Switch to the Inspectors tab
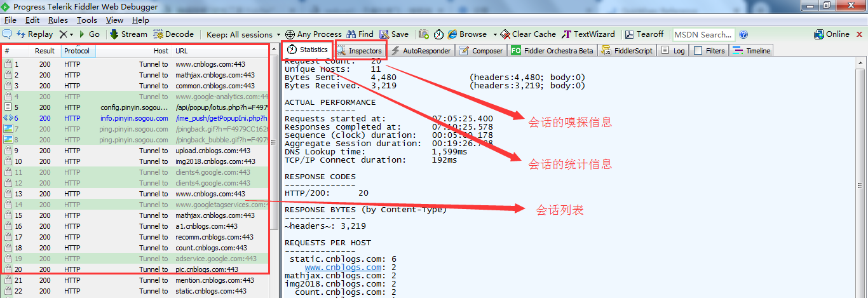 click(x=360, y=50)
